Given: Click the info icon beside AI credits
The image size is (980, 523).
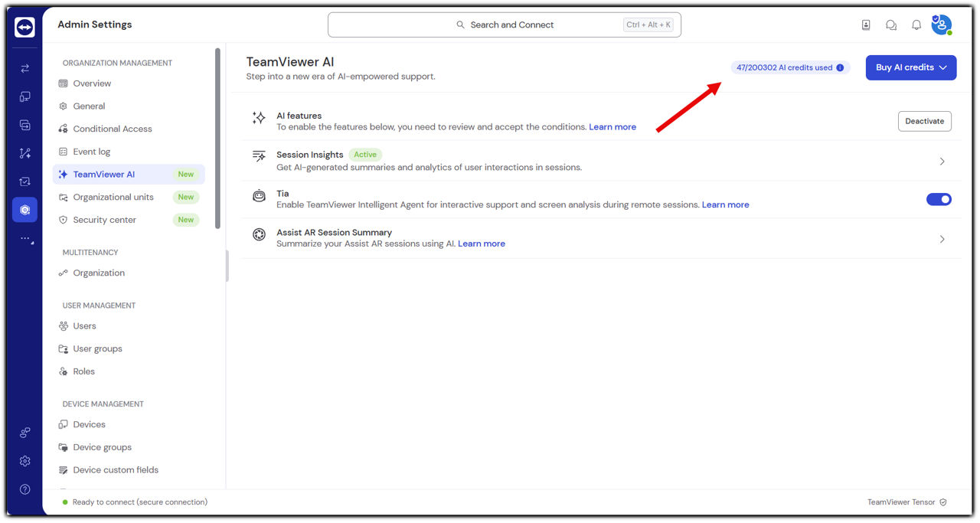Looking at the screenshot, I should (x=840, y=67).
